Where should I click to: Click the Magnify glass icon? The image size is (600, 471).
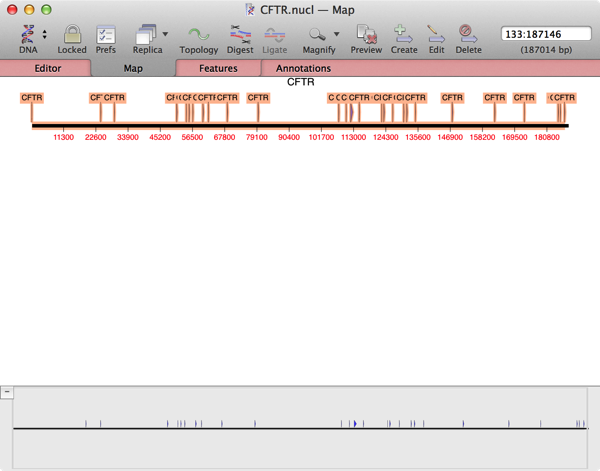click(x=317, y=34)
